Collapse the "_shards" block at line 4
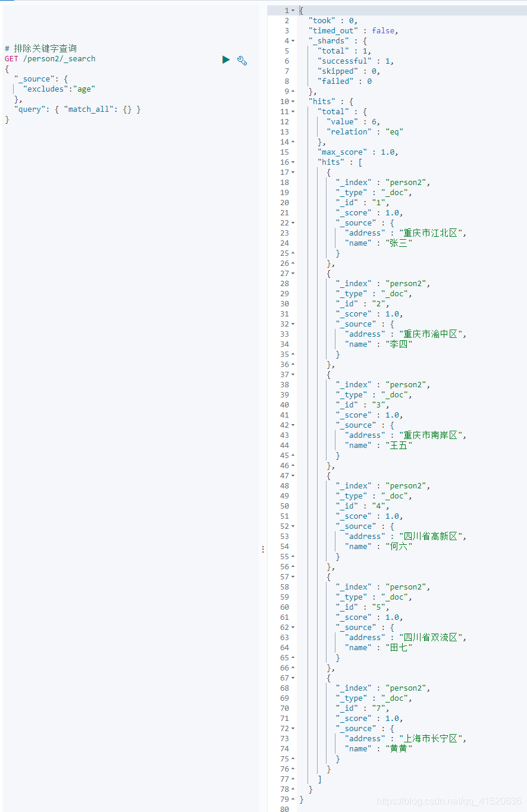The image size is (527, 812). click(x=293, y=41)
